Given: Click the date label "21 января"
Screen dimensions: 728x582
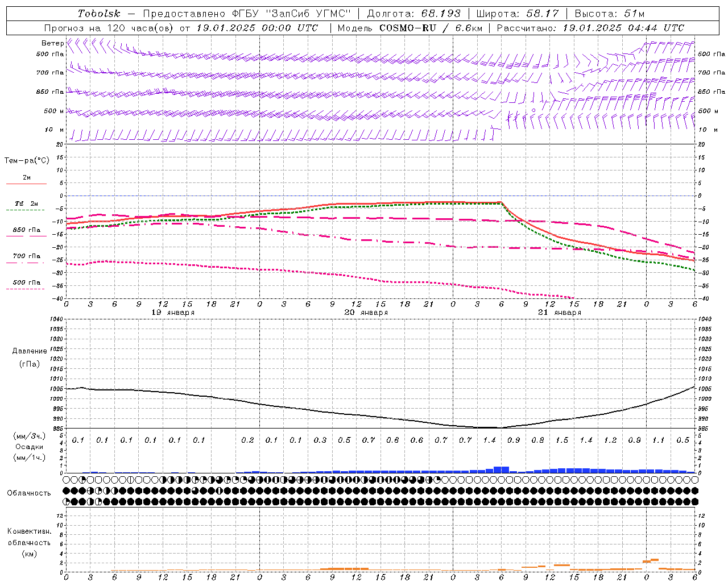Looking at the screenshot, I should pyautogui.click(x=560, y=313).
